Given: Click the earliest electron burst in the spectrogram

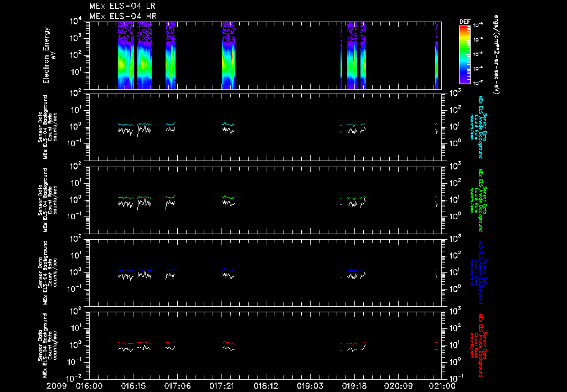Looking at the screenshot, I should [x=126, y=55].
